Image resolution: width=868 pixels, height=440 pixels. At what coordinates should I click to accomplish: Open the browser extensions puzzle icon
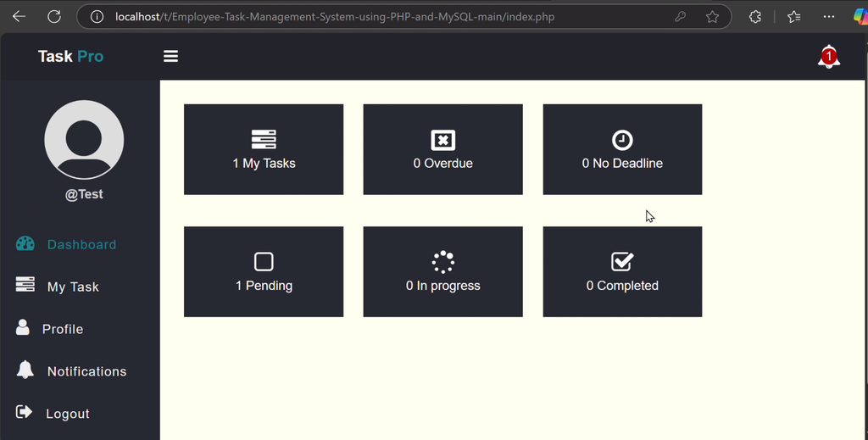(755, 17)
